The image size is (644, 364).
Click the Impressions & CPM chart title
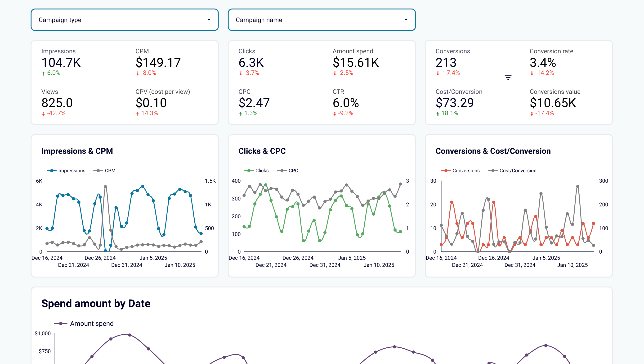(x=77, y=151)
